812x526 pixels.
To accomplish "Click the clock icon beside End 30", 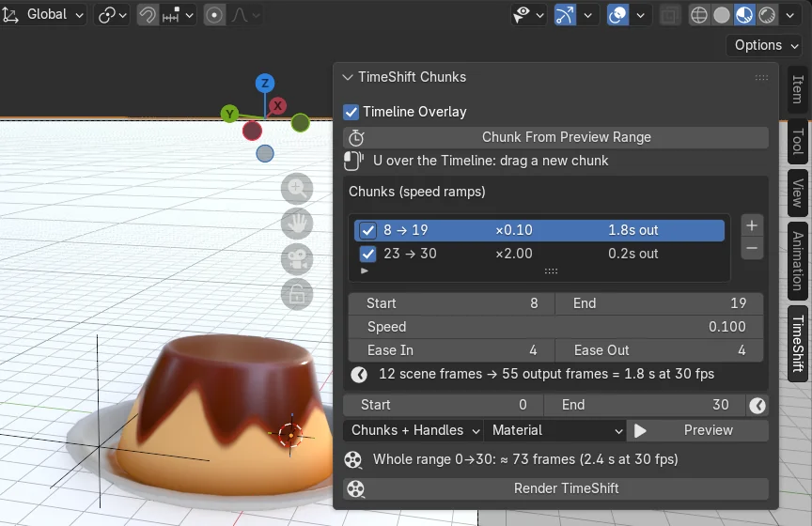I will pos(757,406).
